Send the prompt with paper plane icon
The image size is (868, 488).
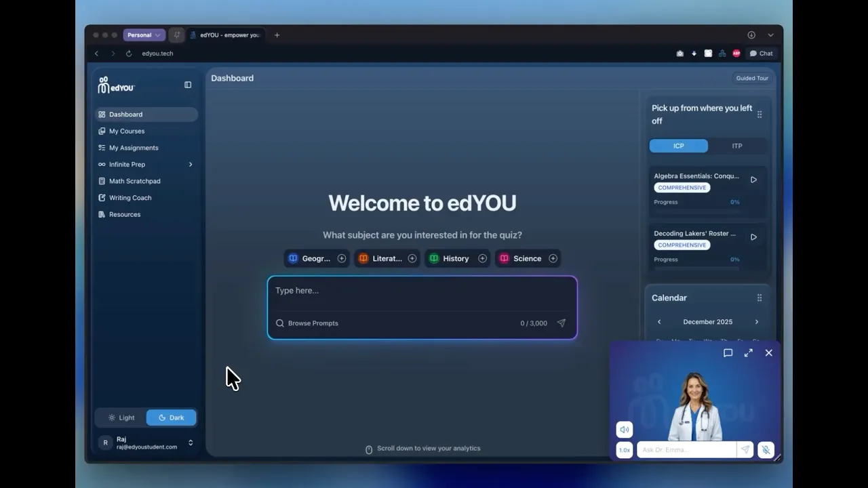[561, 323]
